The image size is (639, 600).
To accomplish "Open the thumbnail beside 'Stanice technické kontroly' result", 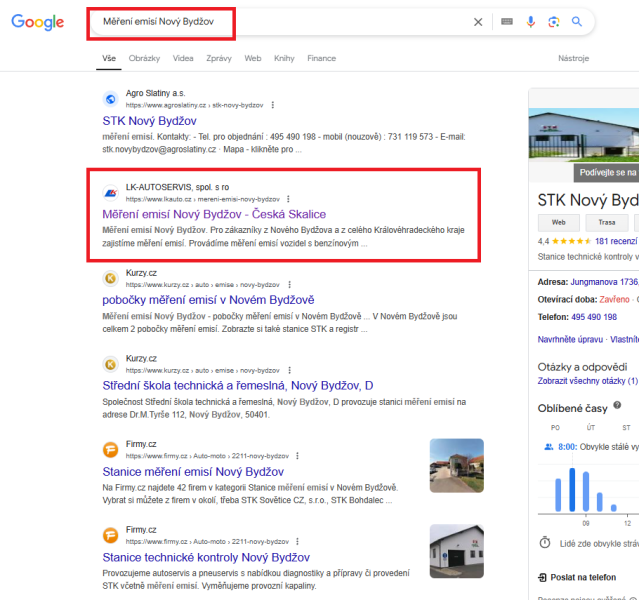I will (x=457, y=551).
